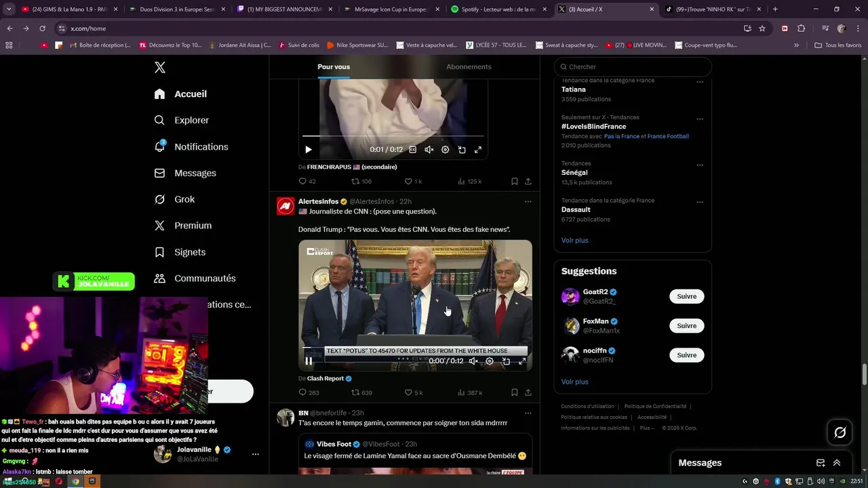Open a new browser tab

[x=775, y=9]
